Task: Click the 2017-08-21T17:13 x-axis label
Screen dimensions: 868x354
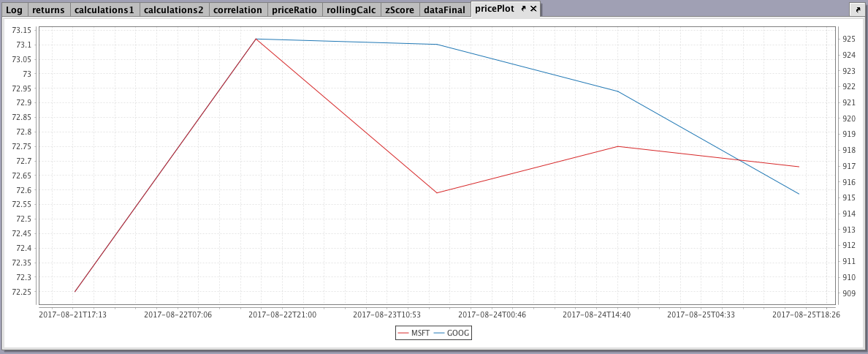Action: (x=72, y=315)
